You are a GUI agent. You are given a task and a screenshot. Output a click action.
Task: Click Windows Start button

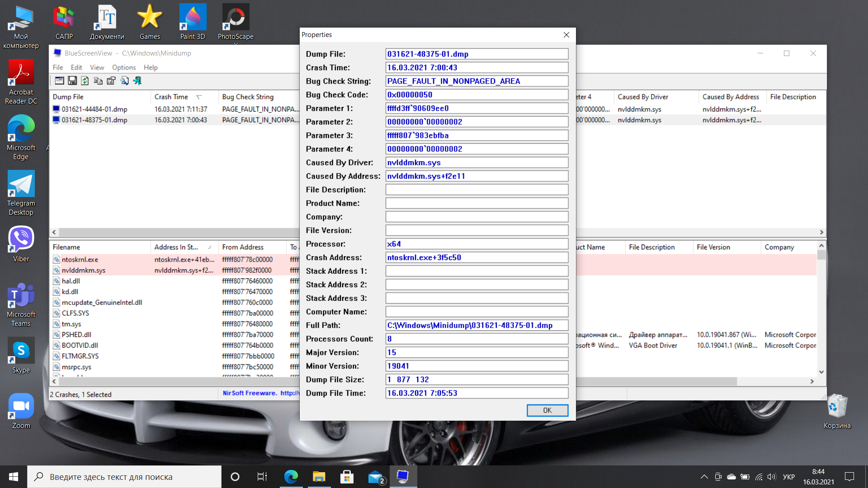(x=14, y=477)
